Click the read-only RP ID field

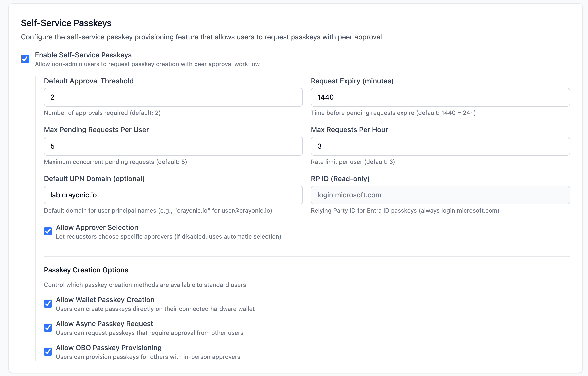point(440,195)
